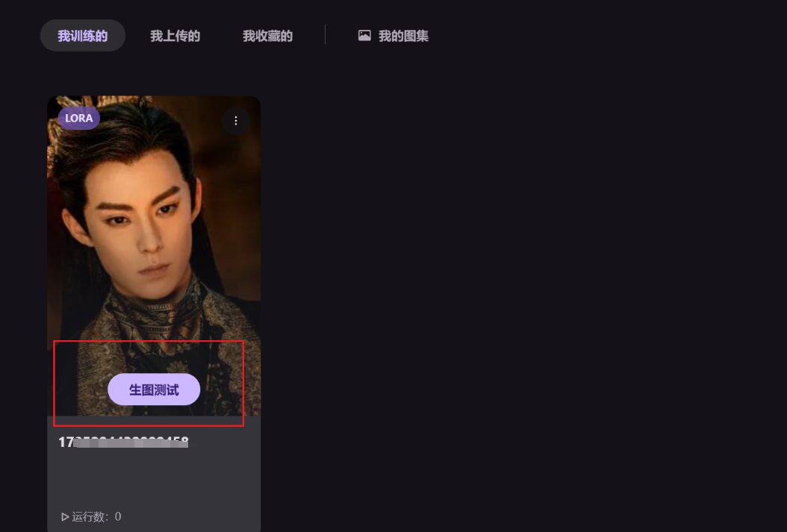Viewport: 787px width, 532px height.
Task: Click the 生图测试 button
Action: point(154,389)
